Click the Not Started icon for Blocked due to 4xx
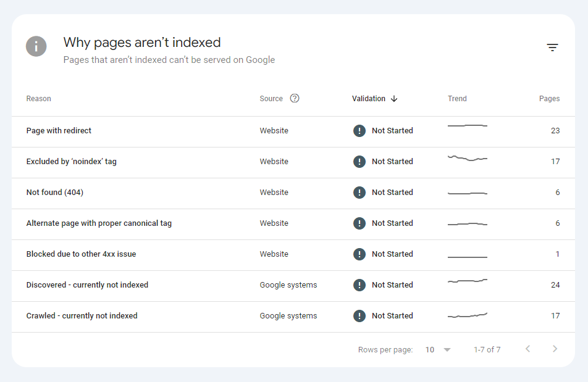The width and height of the screenshot is (588, 382). click(x=359, y=254)
